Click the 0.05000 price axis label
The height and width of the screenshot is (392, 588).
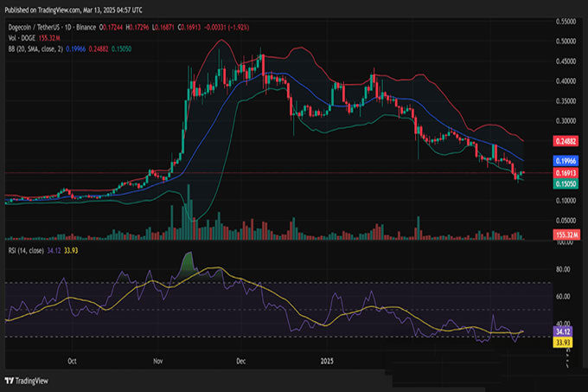click(566, 220)
